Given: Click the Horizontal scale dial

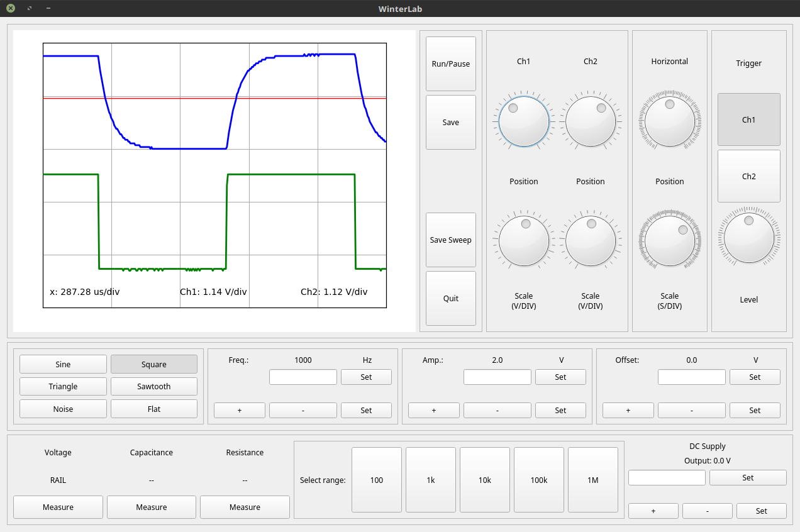Looking at the screenshot, I should click(669, 240).
